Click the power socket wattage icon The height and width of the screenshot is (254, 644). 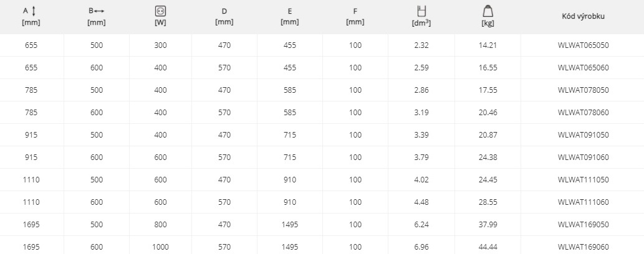160,11
